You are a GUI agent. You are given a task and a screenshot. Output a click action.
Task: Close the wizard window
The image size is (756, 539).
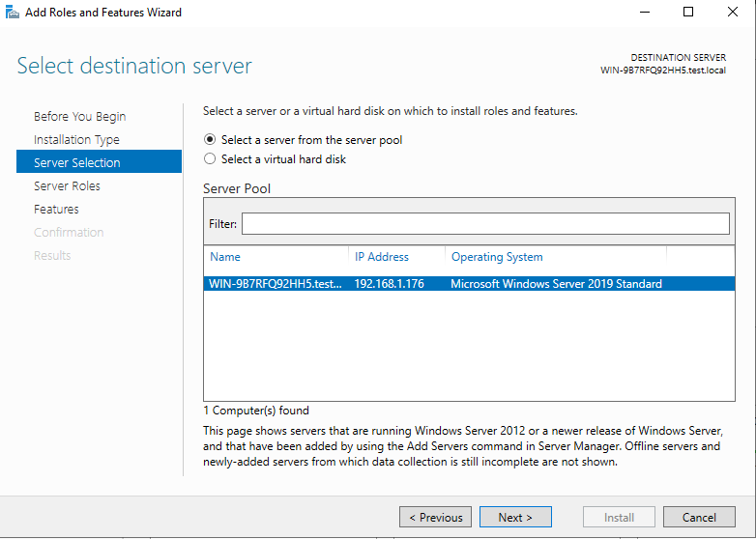tap(733, 13)
